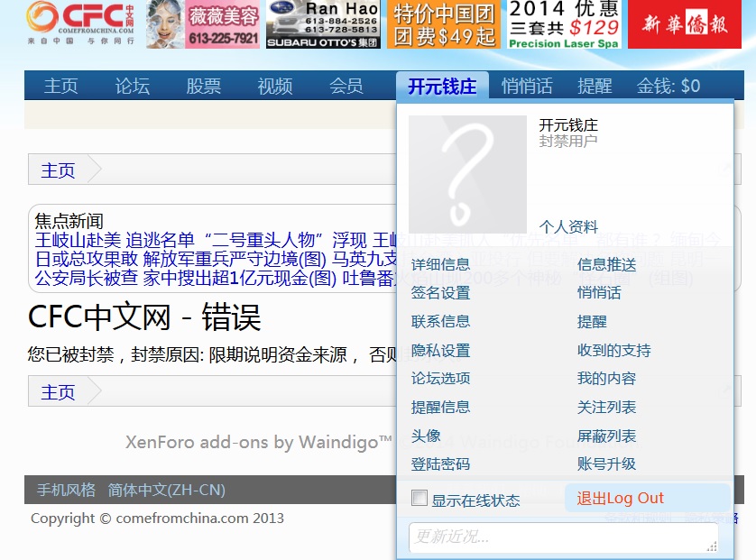Viewport: 756px width, 560px height.
Task: Open the Precision Laser Spa ad
Action: point(563,24)
